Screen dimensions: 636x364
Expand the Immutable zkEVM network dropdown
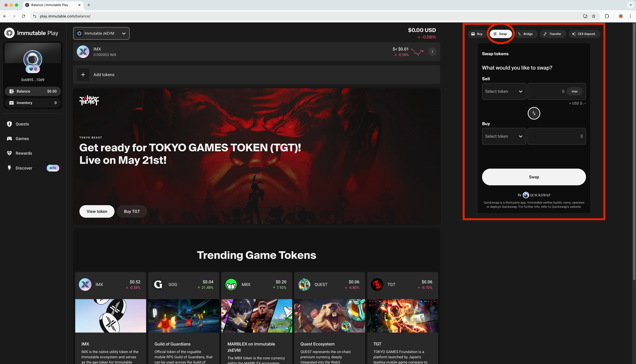pyautogui.click(x=101, y=34)
